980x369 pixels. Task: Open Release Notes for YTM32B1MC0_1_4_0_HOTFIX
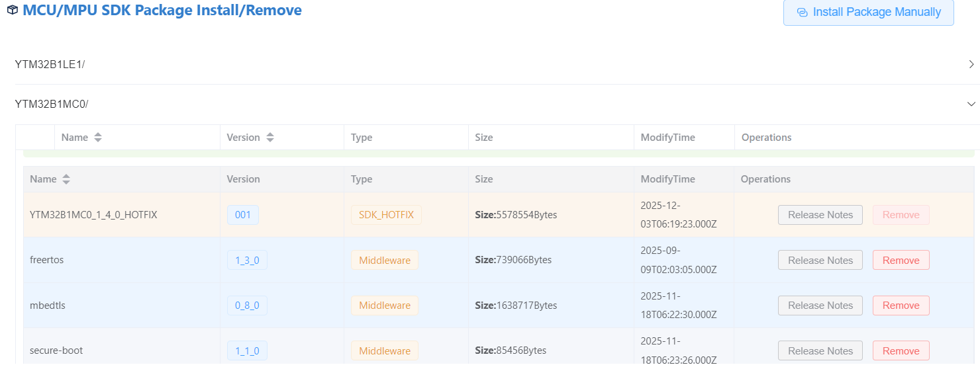click(820, 215)
